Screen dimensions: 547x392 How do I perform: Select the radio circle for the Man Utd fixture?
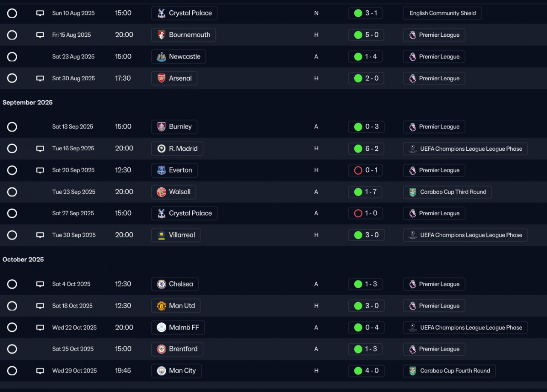click(12, 306)
